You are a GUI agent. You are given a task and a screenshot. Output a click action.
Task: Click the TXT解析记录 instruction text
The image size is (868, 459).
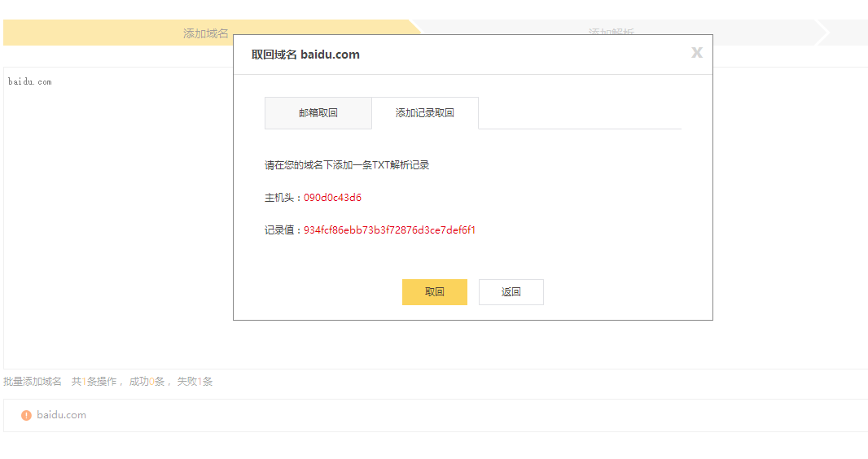point(346,165)
